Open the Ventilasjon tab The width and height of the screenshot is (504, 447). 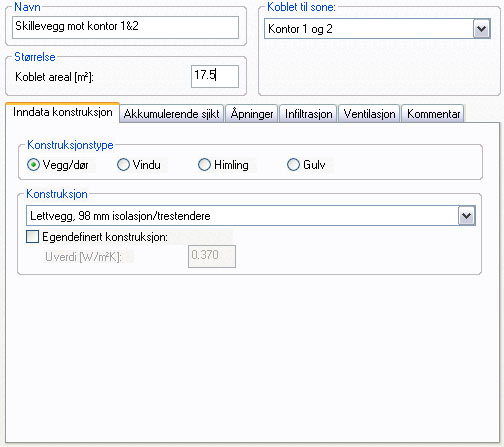click(x=369, y=114)
